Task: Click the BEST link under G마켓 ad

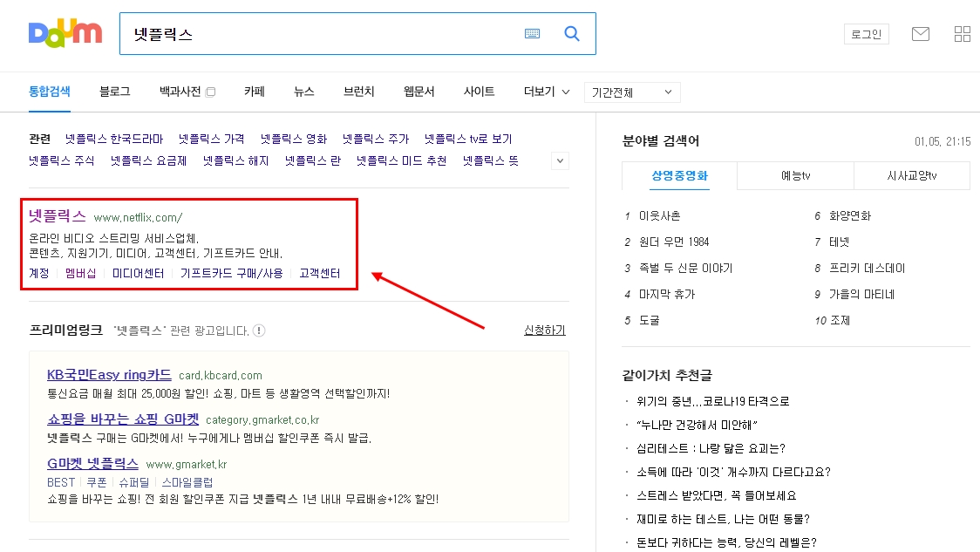Action: click(x=61, y=482)
